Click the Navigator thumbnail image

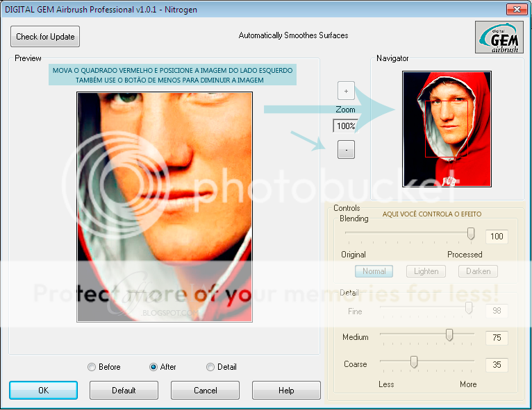coord(447,128)
